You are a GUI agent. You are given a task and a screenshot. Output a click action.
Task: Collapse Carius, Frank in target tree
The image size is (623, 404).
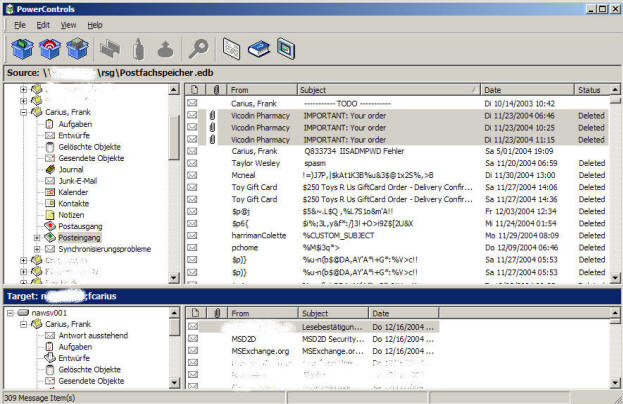pyautogui.click(x=23, y=325)
